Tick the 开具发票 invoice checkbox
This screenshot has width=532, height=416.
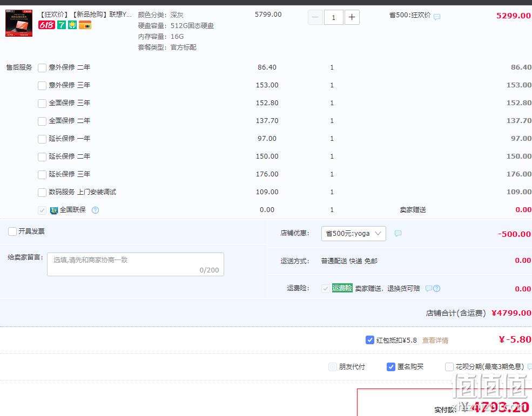pos(12,231)
